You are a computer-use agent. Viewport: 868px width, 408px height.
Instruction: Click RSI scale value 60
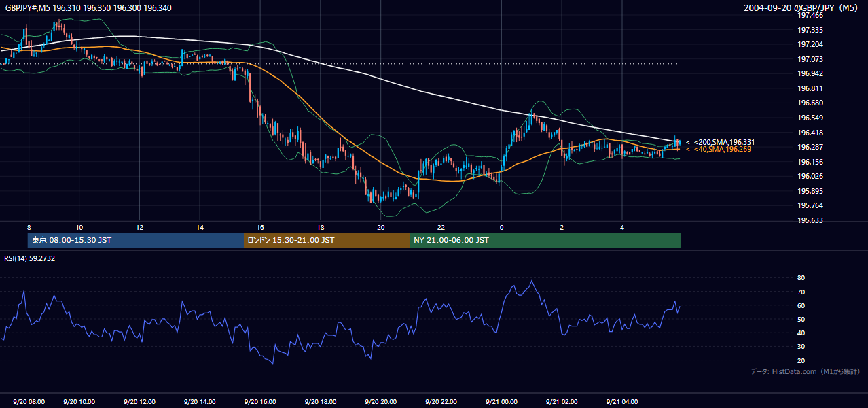tap(801, 305)
